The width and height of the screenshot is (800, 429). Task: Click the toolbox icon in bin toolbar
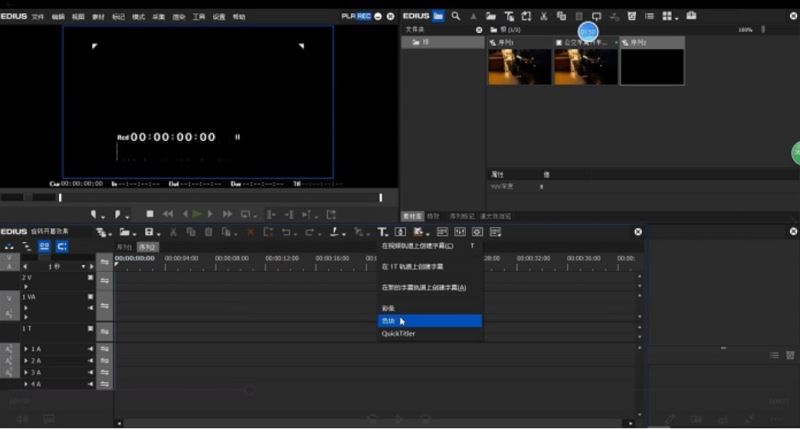691,16
